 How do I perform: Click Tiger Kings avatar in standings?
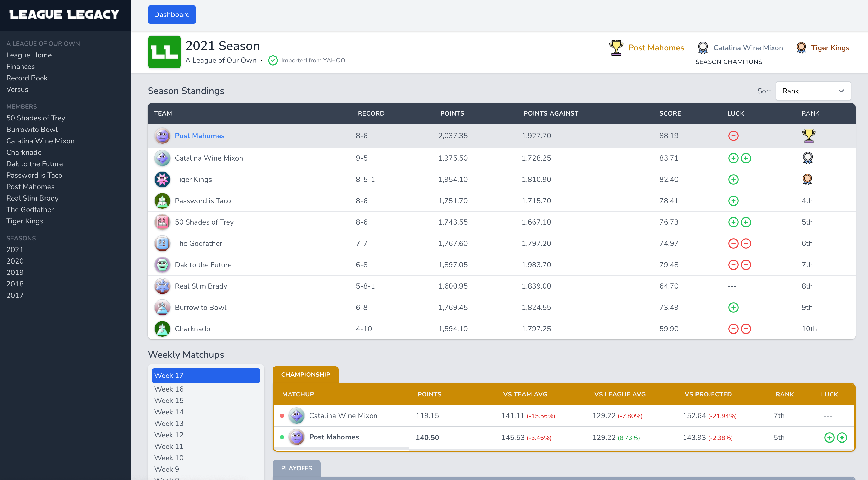point(162,179)
